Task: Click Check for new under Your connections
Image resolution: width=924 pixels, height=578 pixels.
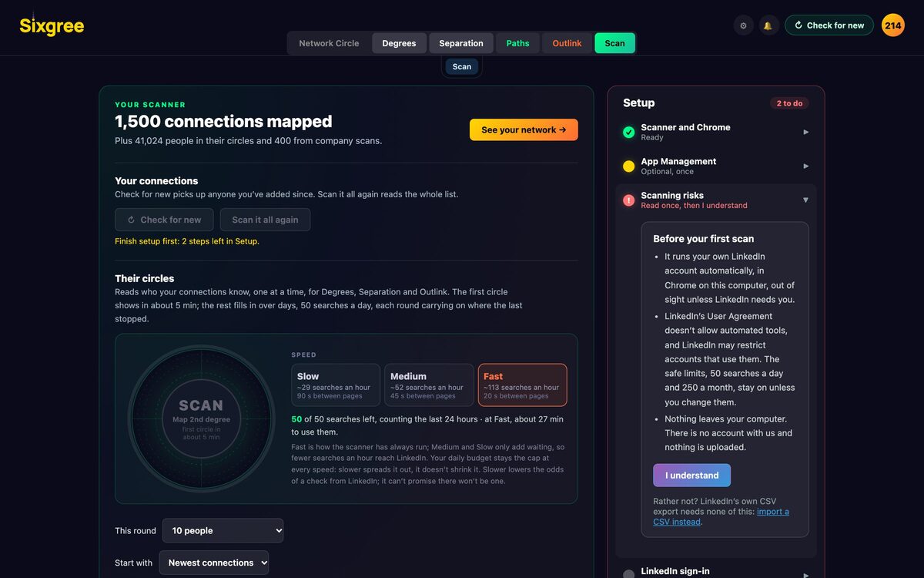Action: 165,220
